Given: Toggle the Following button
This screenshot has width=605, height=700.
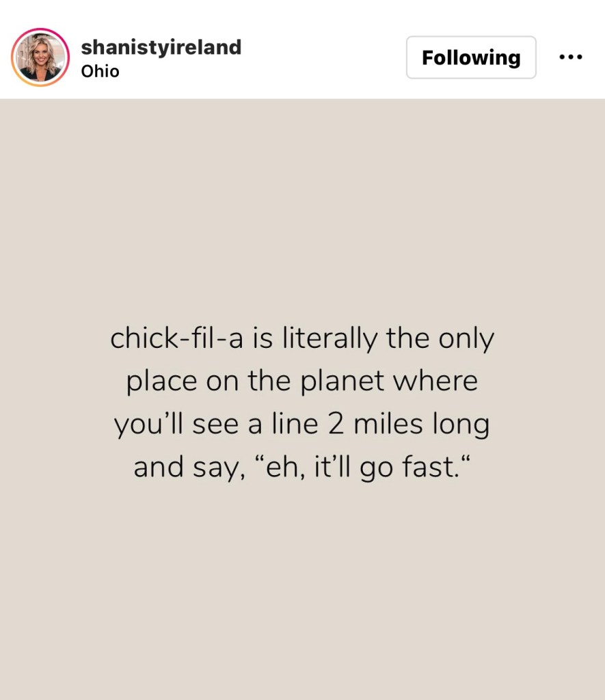Looking at the screenshot, I should (471, 57).
